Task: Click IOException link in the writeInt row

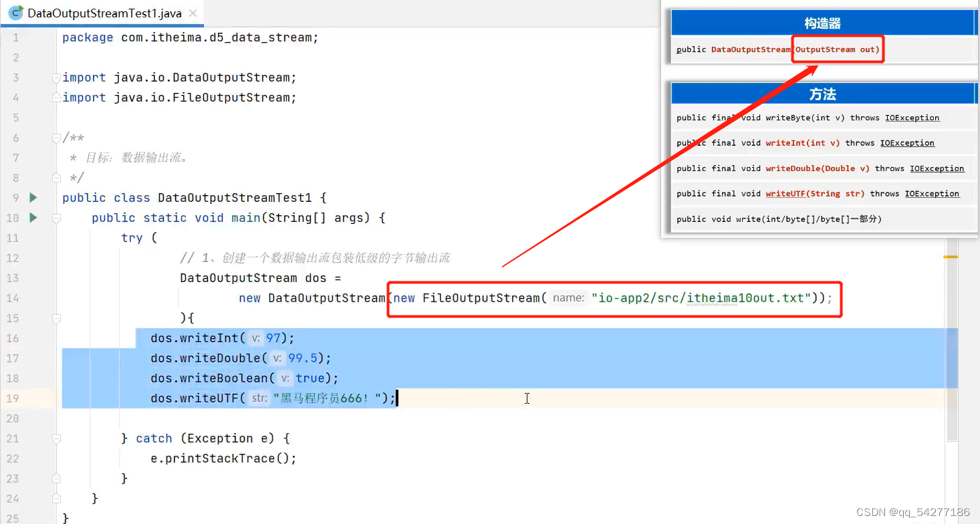Action: 907,143
